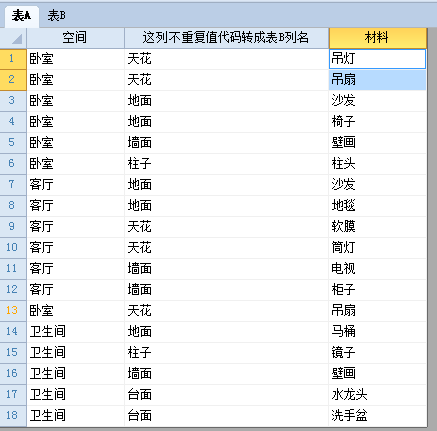
Task: Click the 这列不重复值代码转成表B列名 column header
Action: tap(226, 38)
